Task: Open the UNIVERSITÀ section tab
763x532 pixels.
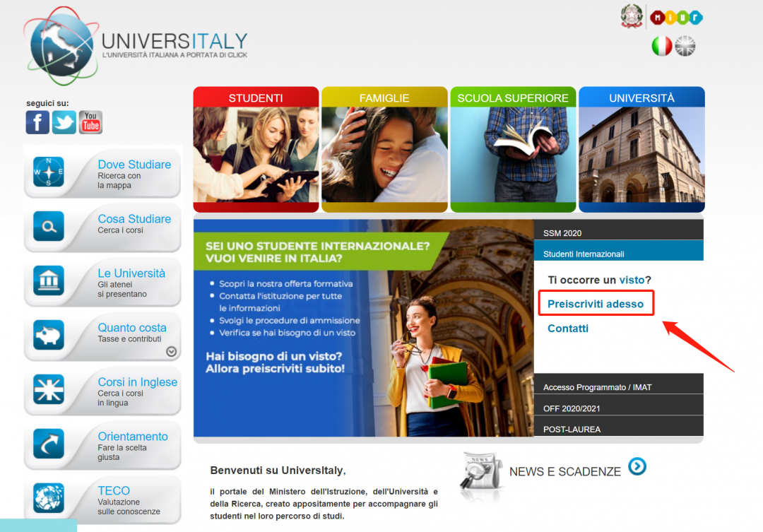Action: pyautogui.click(x=641, y=97)
